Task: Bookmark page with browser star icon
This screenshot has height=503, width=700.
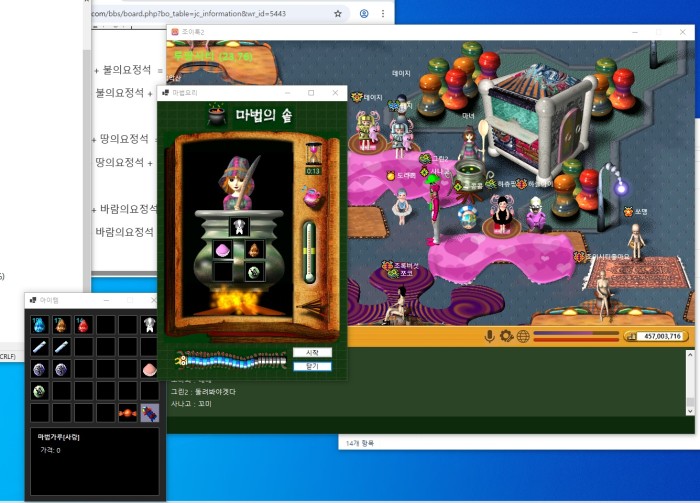Action: (x=338, y=14)
